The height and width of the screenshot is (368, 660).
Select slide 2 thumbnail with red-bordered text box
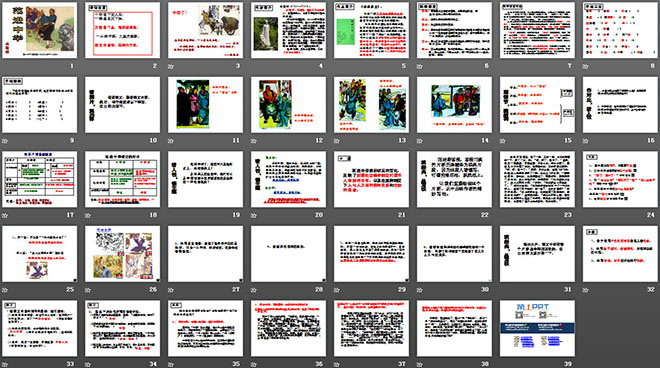[122, 30]
